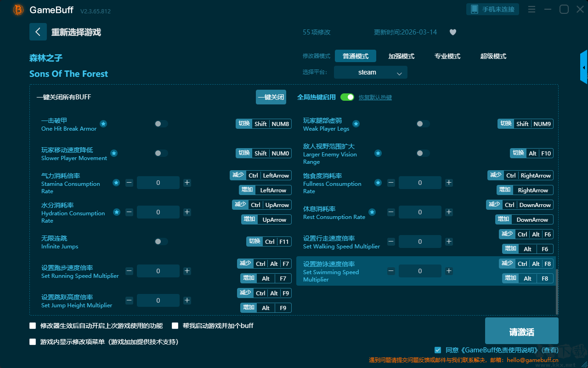The height and width of the screenshot is (368, 588).
Task: Increase Stamina Consumption Rate with plus
Action: click(x=187, y=183)
